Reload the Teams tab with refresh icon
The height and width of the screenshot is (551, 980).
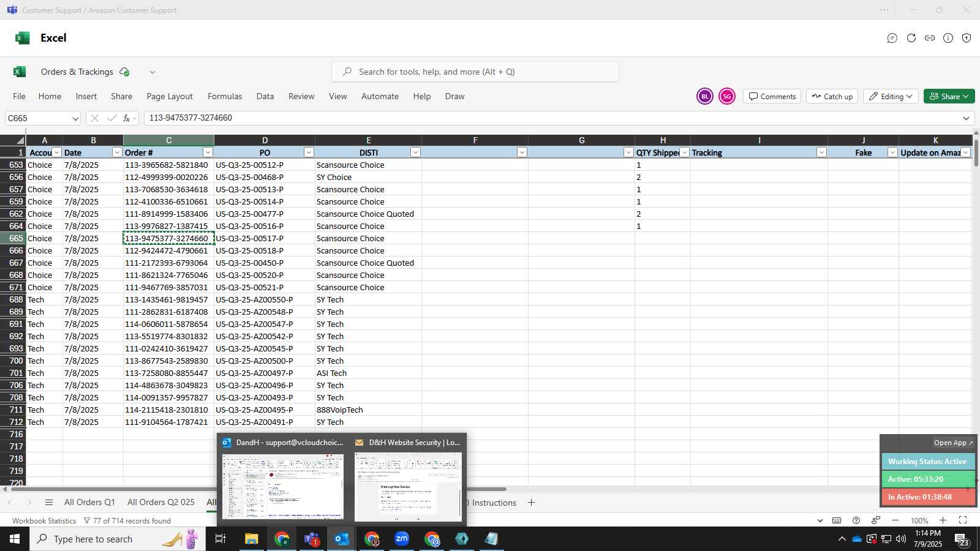(x=911, y=38)
